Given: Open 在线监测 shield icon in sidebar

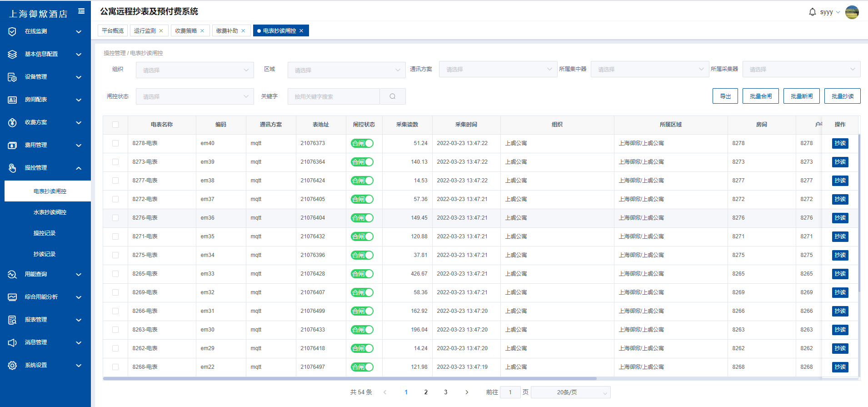Looking at the screenshot, I should 12,31.
